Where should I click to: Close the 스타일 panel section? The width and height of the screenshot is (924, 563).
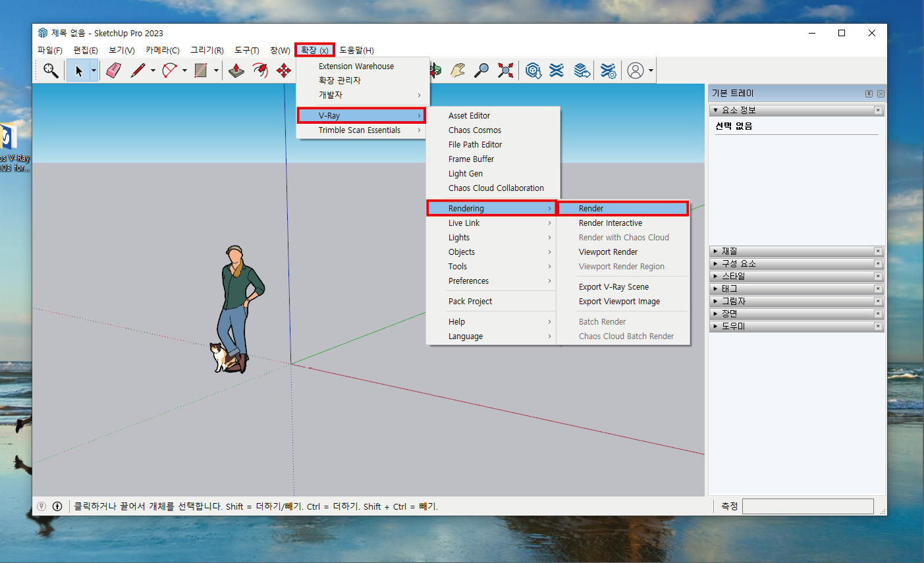(x=878, y=277)
